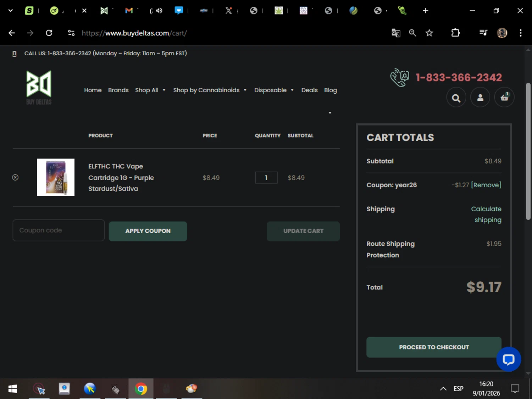Open the live chat bubble

point(509,359)
